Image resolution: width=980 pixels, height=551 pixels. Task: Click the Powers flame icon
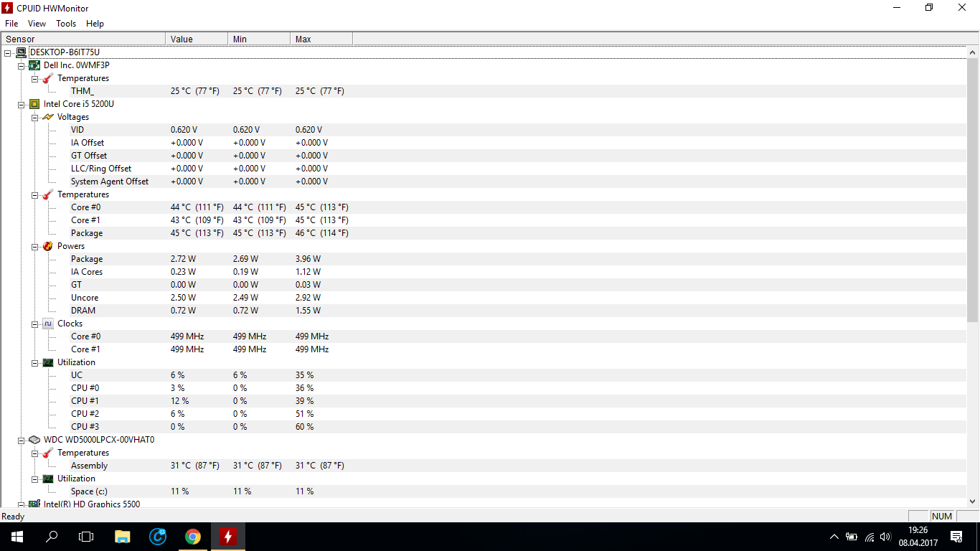coord(48,246)
